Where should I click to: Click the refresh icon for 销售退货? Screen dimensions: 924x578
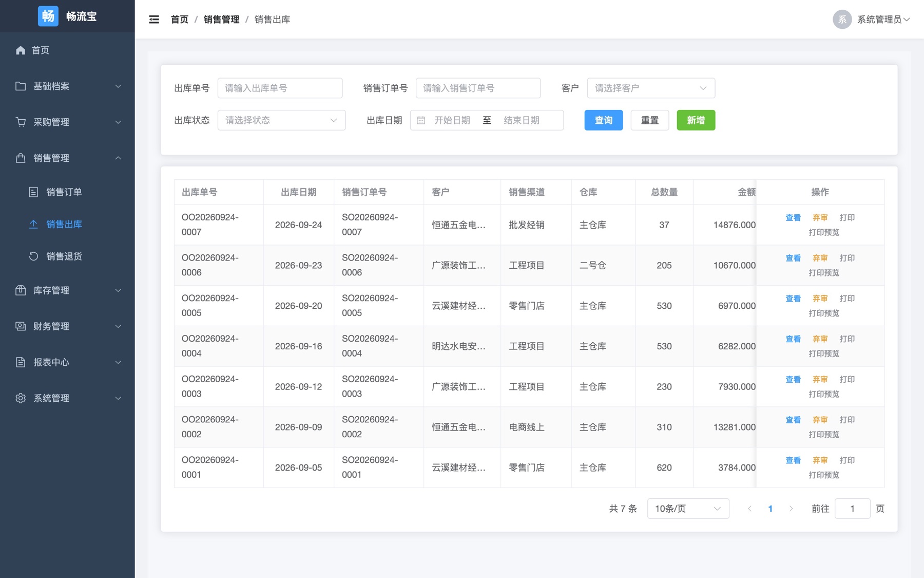33,256
